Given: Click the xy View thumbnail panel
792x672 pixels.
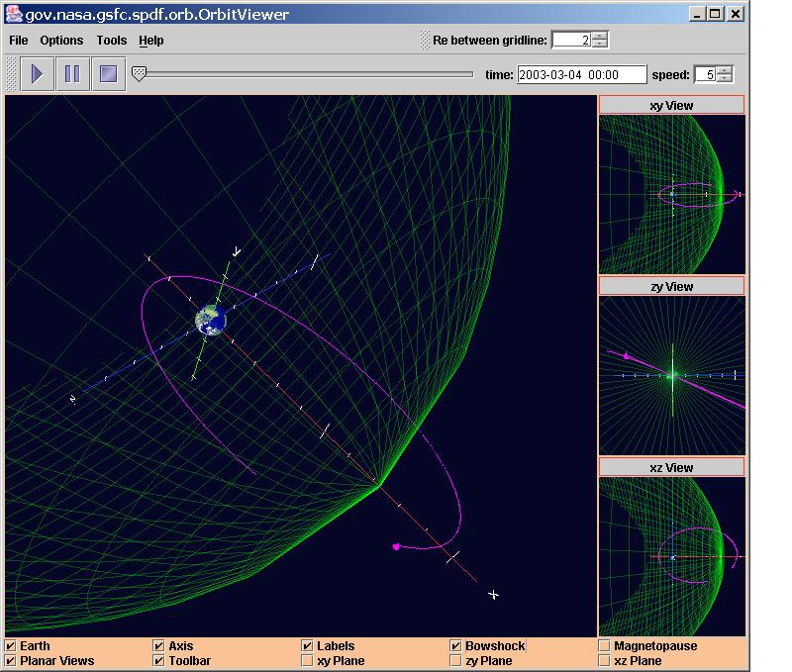Looking at the screenshot, I should (672, 194).
